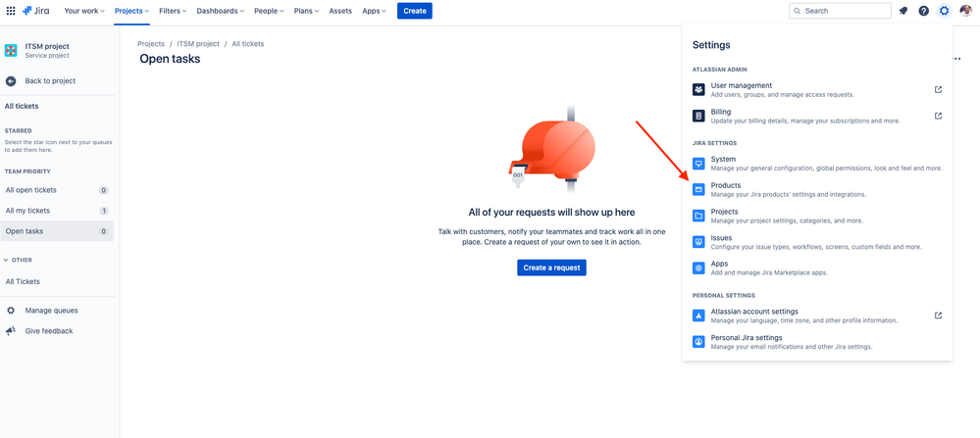Open the help question mark icon
Screen dimensions: 980x438
click(x=924, y=11)
